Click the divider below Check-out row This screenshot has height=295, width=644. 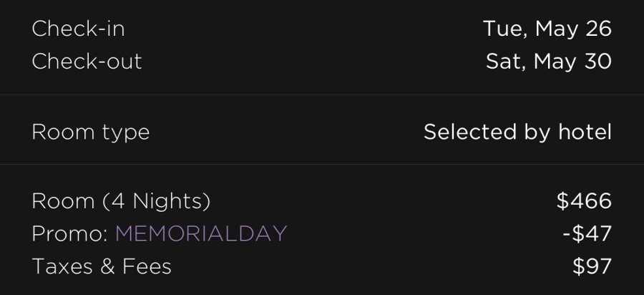(x=322, y=95)
